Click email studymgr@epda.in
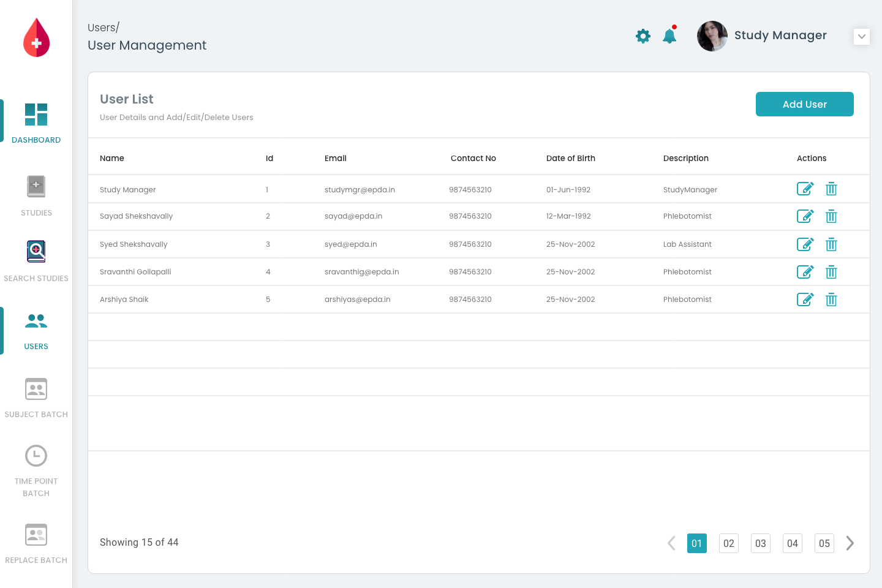The height and width of the screenshot is (588, 882). [x=360, y=190]
